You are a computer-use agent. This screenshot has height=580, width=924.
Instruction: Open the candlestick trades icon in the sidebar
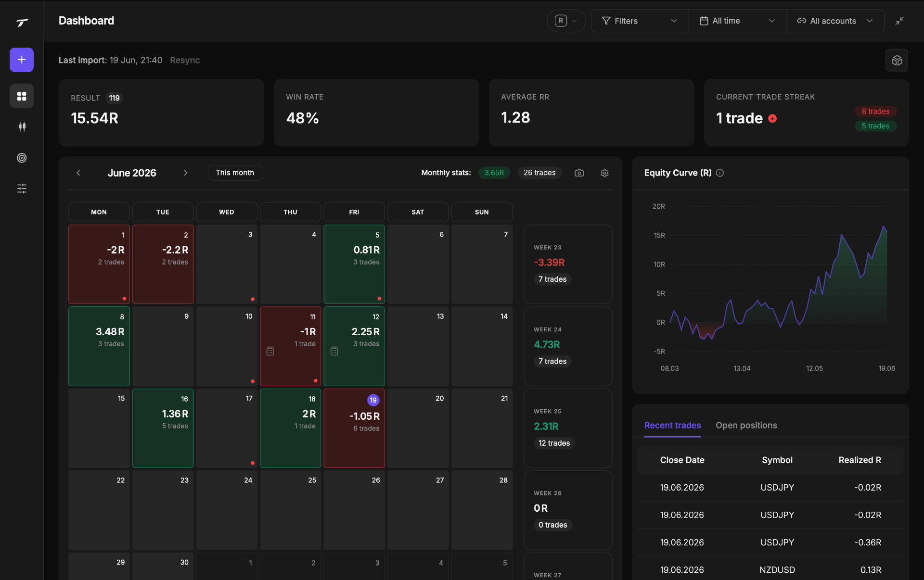coord(22,126)
